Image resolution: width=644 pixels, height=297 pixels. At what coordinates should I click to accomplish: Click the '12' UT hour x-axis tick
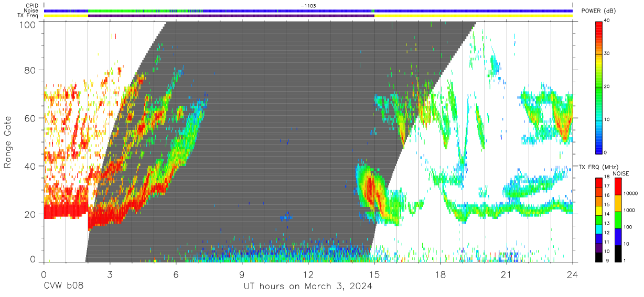[308, 274]
